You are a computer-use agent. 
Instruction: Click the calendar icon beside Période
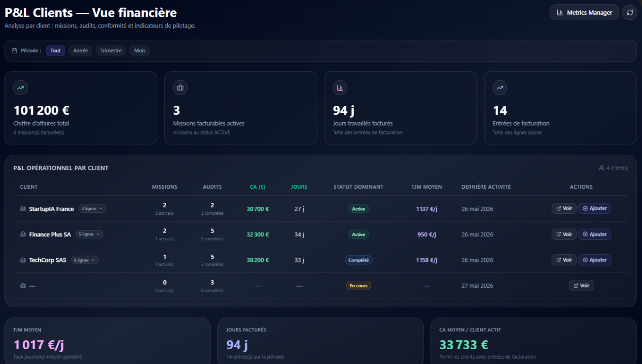click(14, 51)
